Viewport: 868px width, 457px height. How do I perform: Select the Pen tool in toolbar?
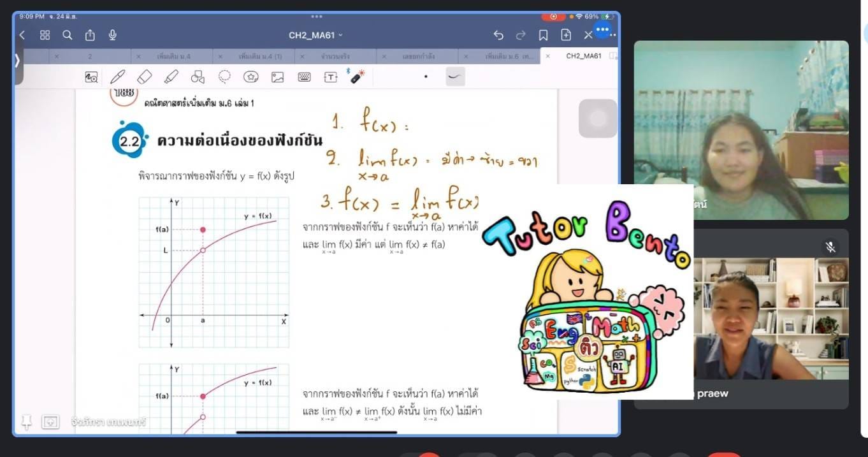pyautogui.click(x=117, y=77)
